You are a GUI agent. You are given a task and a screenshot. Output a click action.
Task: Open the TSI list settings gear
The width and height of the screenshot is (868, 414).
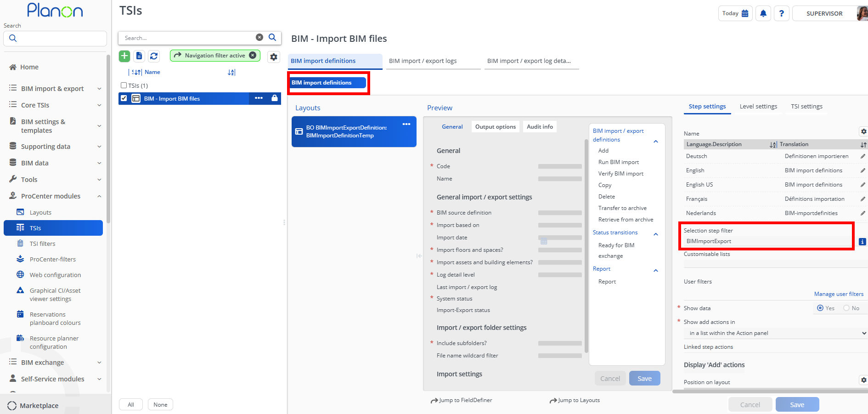pos(274,57)
